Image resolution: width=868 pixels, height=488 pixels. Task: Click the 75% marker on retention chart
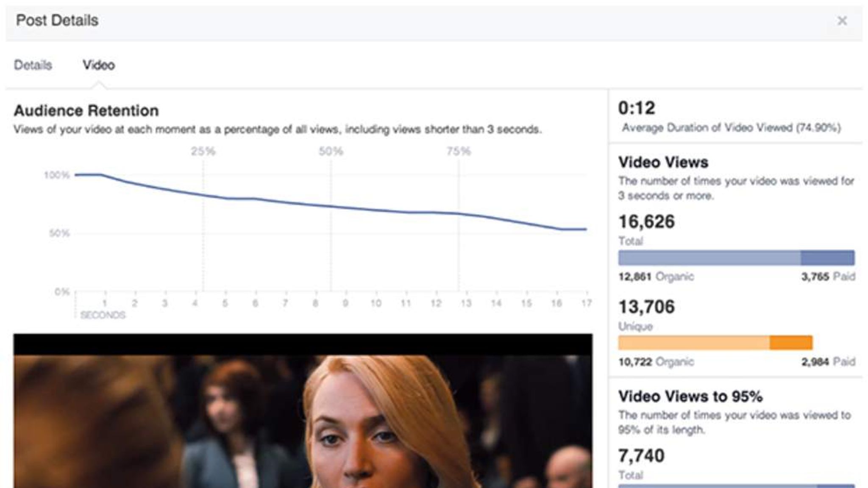click(459, 152)
